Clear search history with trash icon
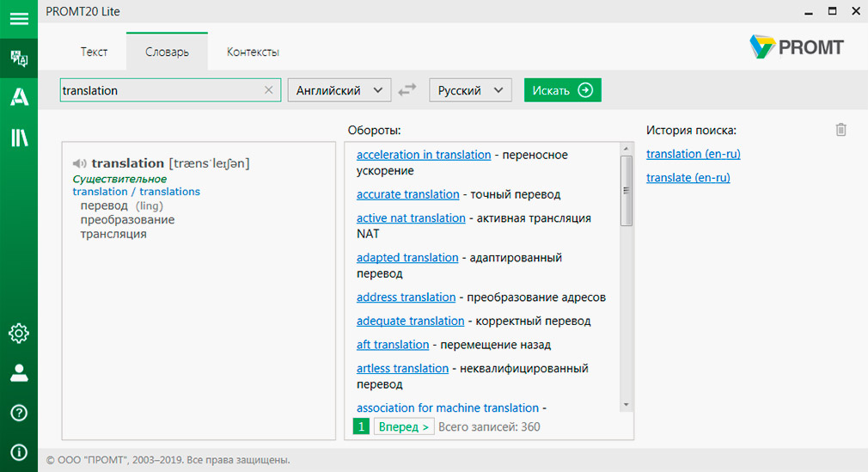 840,130
